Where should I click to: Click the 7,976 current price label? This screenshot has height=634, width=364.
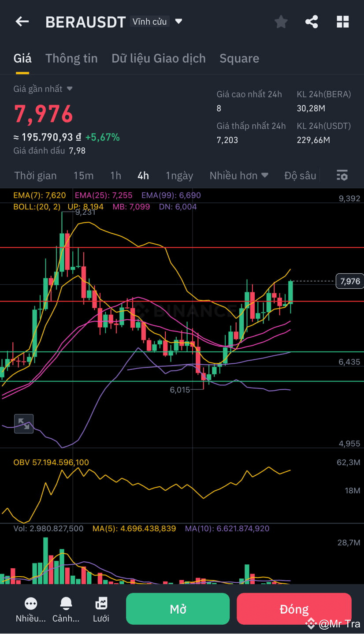(349, 281)
